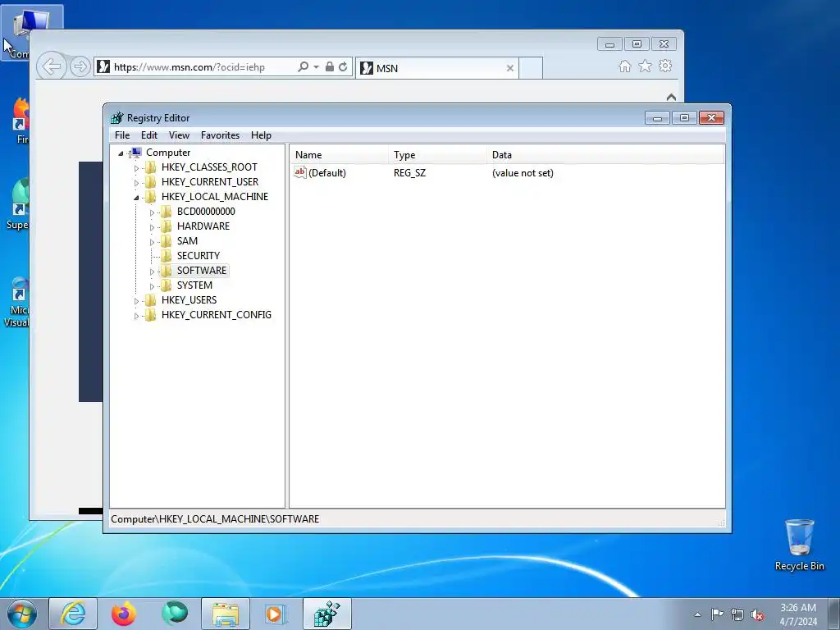
Task: Open the Favorites menu in Registry Editor
Action: [x=220, y=135]
